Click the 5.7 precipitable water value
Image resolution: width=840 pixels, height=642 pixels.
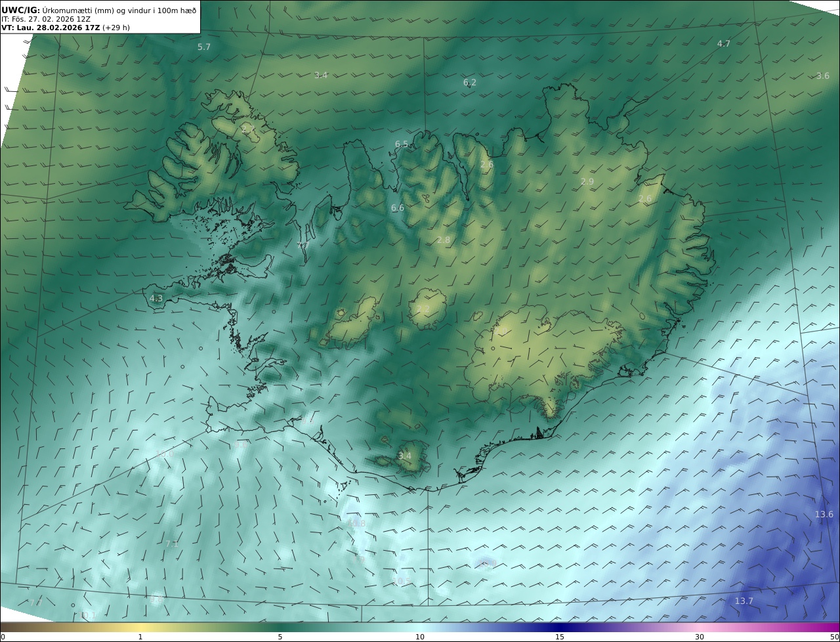(204, 47)
